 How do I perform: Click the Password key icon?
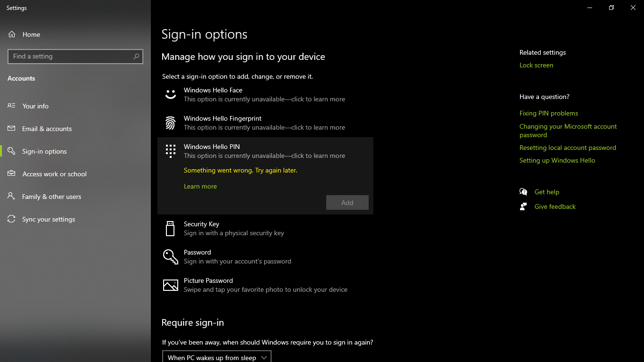[x=170, y=256]
